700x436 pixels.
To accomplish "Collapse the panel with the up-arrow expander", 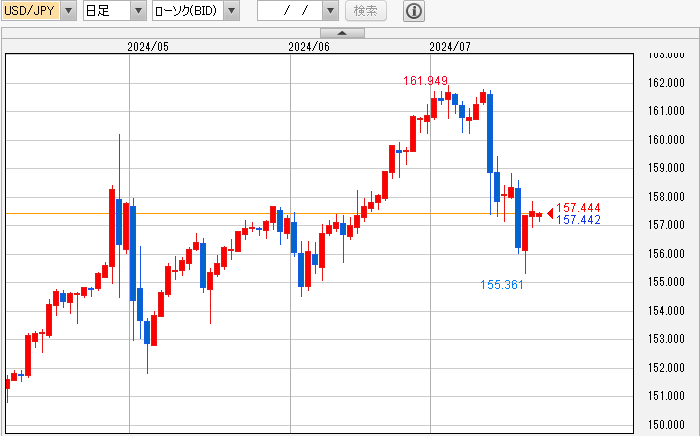I will pos(342,33).
